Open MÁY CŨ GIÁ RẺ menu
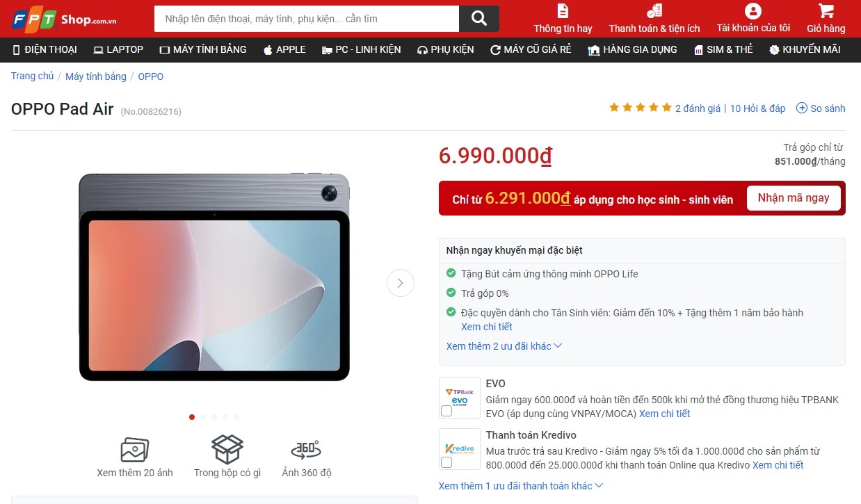 click(531, 49)
